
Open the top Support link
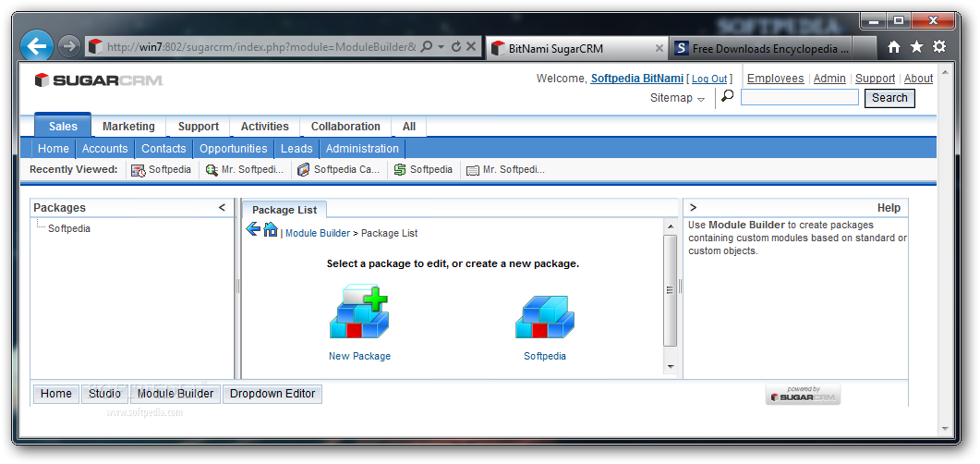pyautogui.click(x=875, y=79)
